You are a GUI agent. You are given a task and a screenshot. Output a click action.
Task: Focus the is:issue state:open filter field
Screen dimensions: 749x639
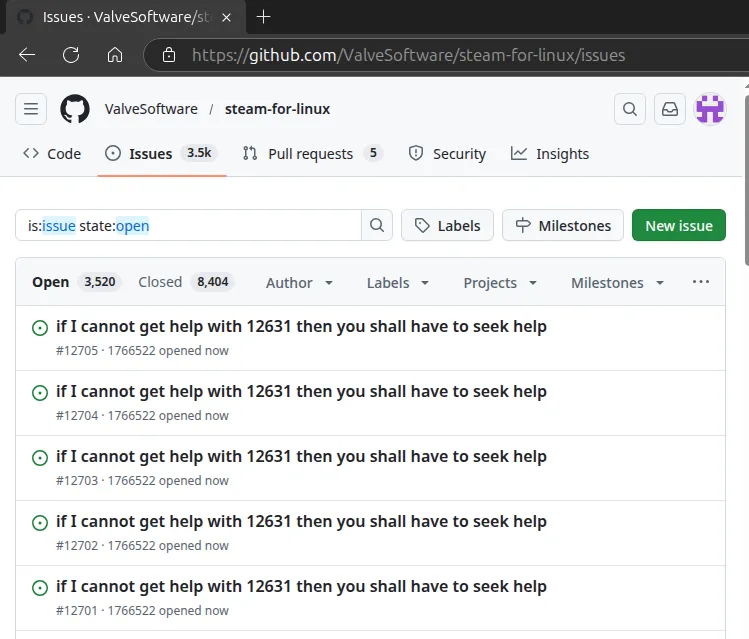(189, 225)
